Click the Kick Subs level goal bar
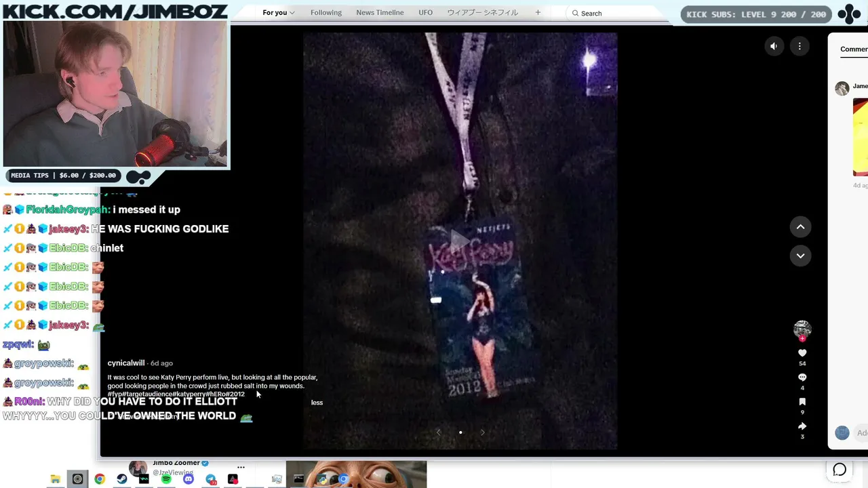The height and width of the screenshot is (488, 868). click(756, 14)
